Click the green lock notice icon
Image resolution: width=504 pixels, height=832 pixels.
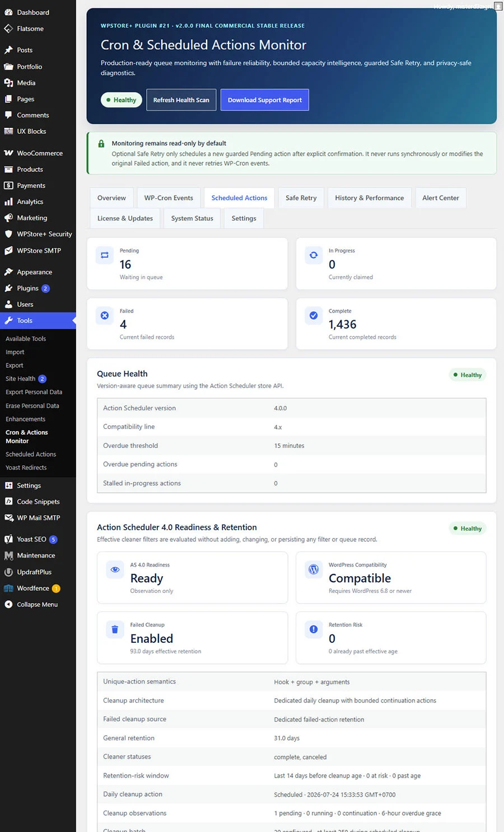point(101,144)
